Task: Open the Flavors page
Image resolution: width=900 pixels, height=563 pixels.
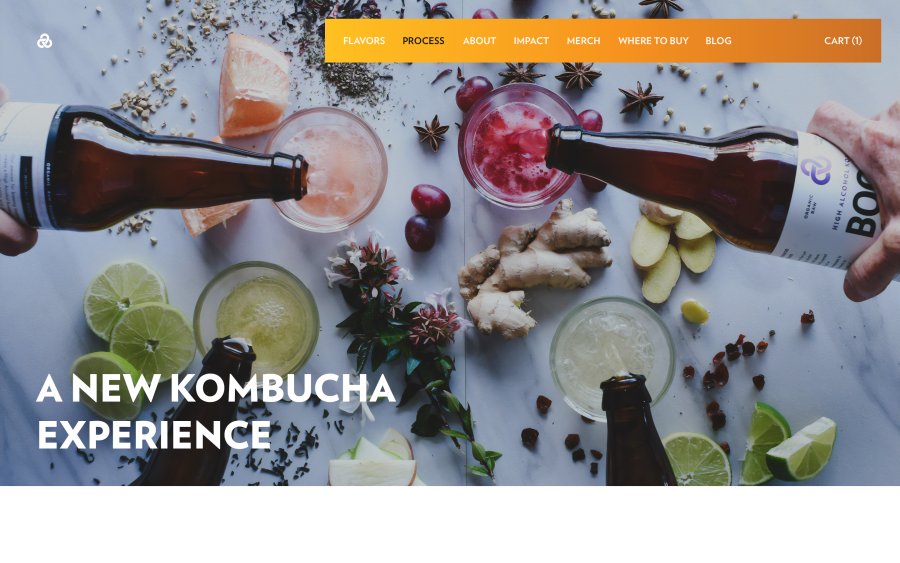Action: pyautogui.click(x=364, y=41)
